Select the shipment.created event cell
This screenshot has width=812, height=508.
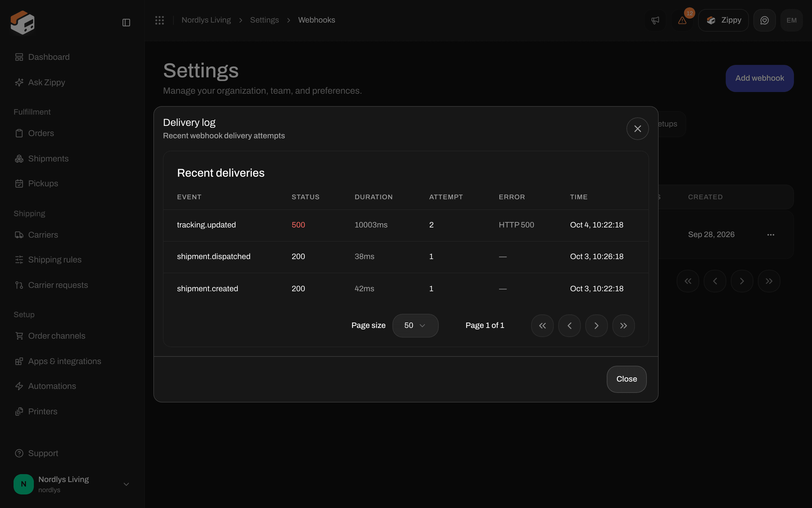click(x=207, y=289)
